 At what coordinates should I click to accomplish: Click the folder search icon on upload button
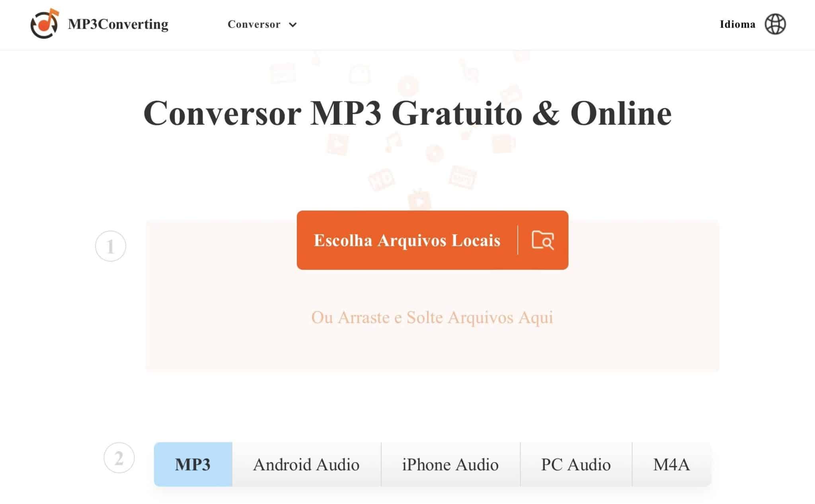point(541,240)
